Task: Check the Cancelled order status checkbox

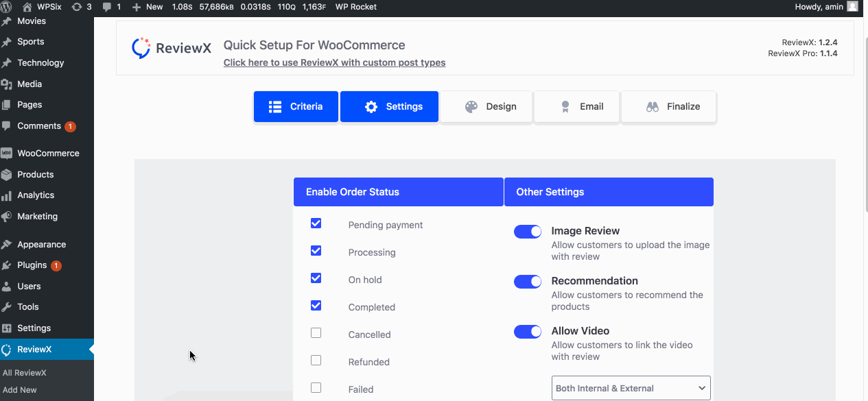Action: point(316,333)
